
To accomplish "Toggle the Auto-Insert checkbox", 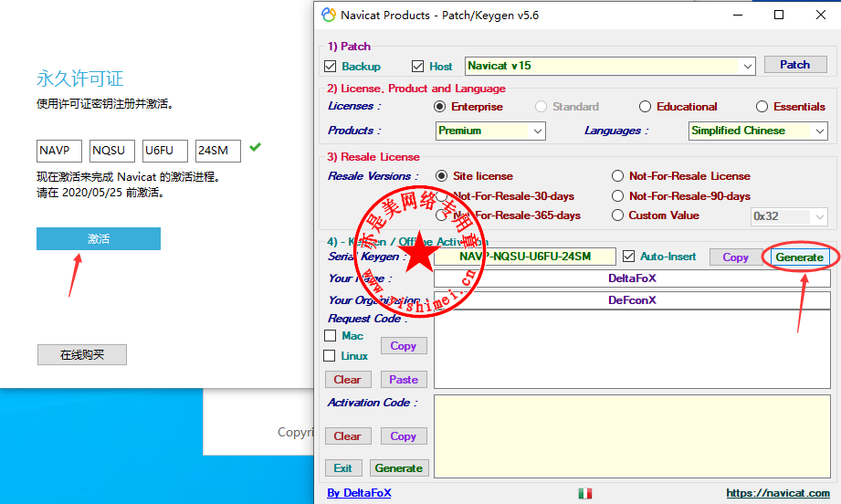I will [628, 257].
